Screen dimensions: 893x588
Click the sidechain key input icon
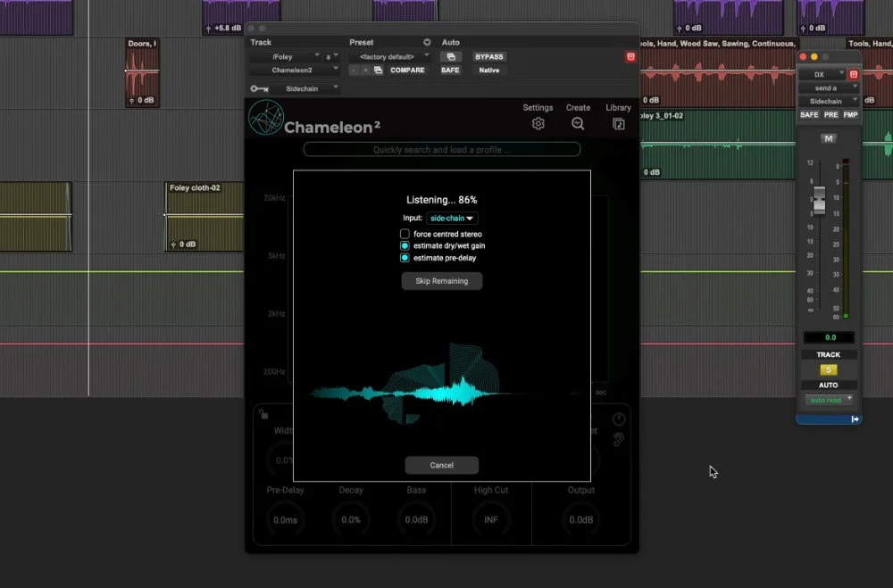click(x=259, y=88)
